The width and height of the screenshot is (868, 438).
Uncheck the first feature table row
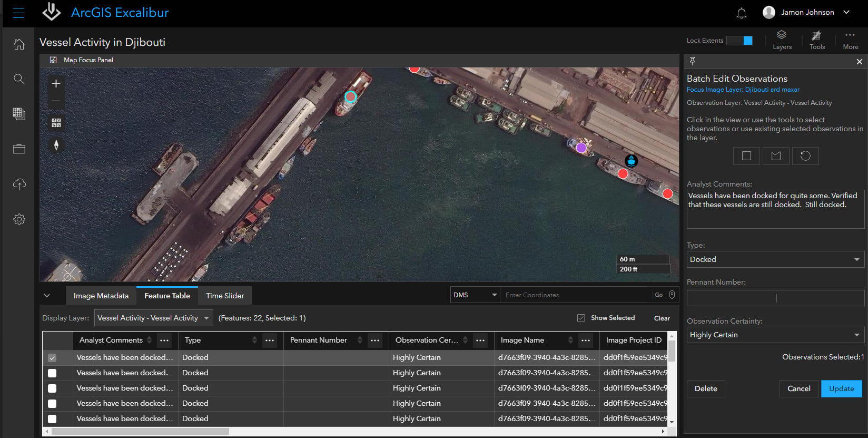(52, 358)
